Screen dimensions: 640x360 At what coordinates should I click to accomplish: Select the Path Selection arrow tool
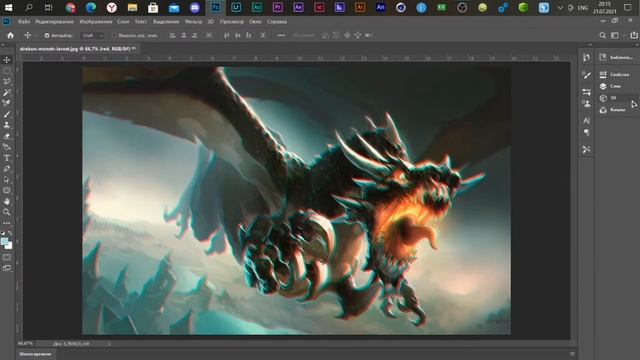click(7, 180)
